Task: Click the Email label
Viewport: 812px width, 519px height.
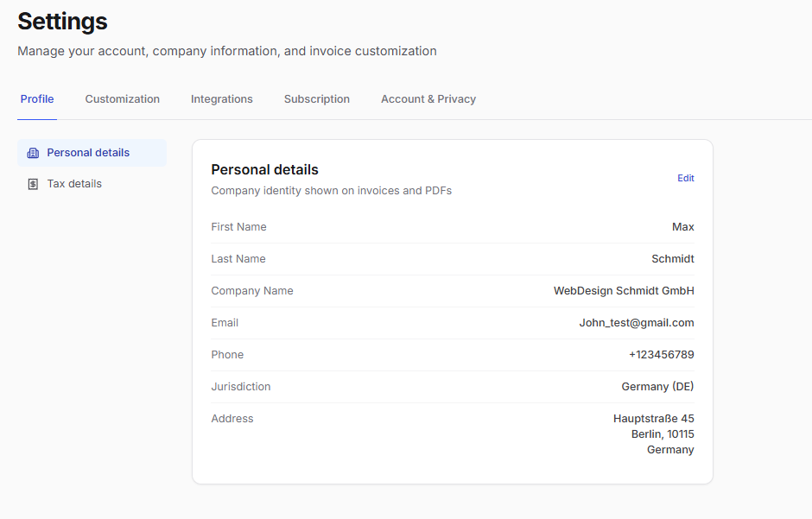Action: click(225, 323)
